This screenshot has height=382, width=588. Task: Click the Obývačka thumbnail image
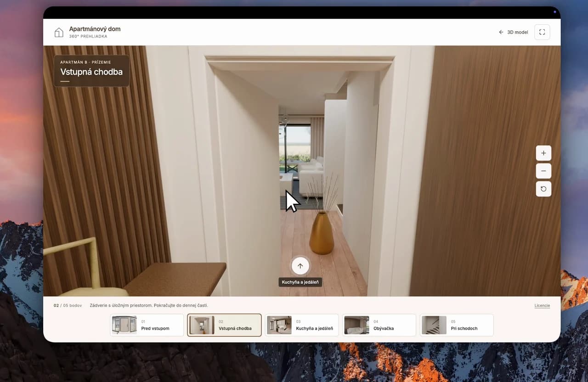[357, 325]
